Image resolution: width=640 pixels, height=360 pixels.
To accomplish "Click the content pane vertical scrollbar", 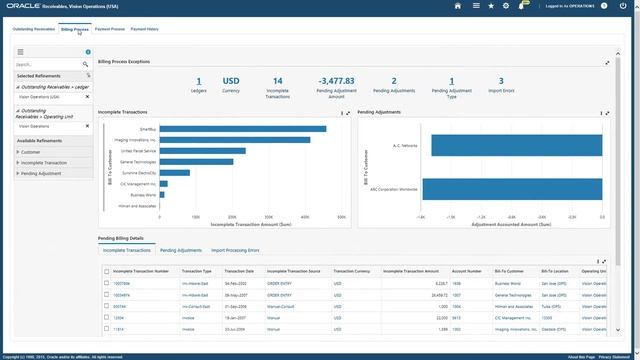I will tap(618, 161).
